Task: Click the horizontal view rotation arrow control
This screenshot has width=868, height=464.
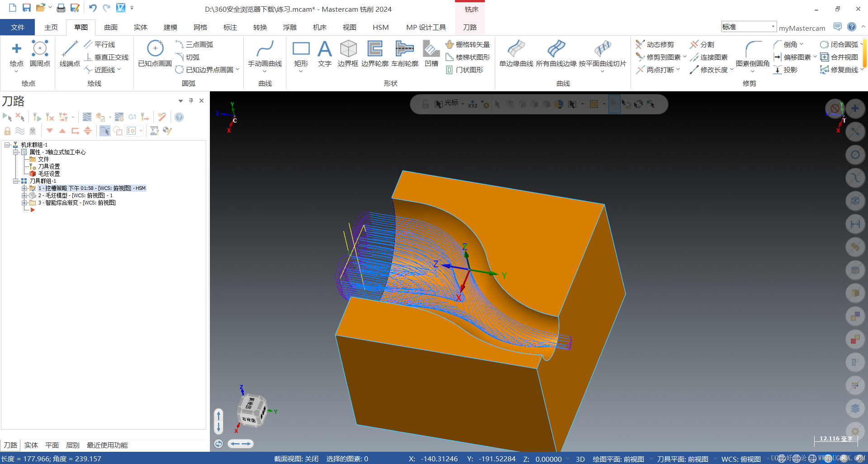Action: point(240,444)
